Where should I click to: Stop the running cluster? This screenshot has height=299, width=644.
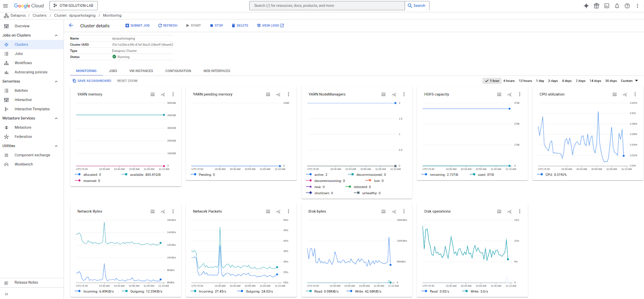[x=217, y=25]
